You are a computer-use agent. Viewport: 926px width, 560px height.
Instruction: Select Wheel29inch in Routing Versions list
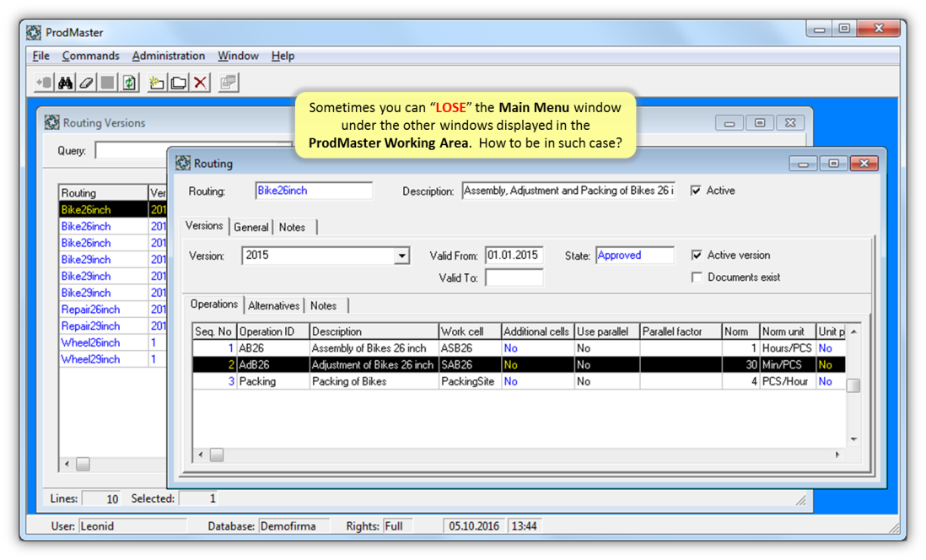click(104, 358)
